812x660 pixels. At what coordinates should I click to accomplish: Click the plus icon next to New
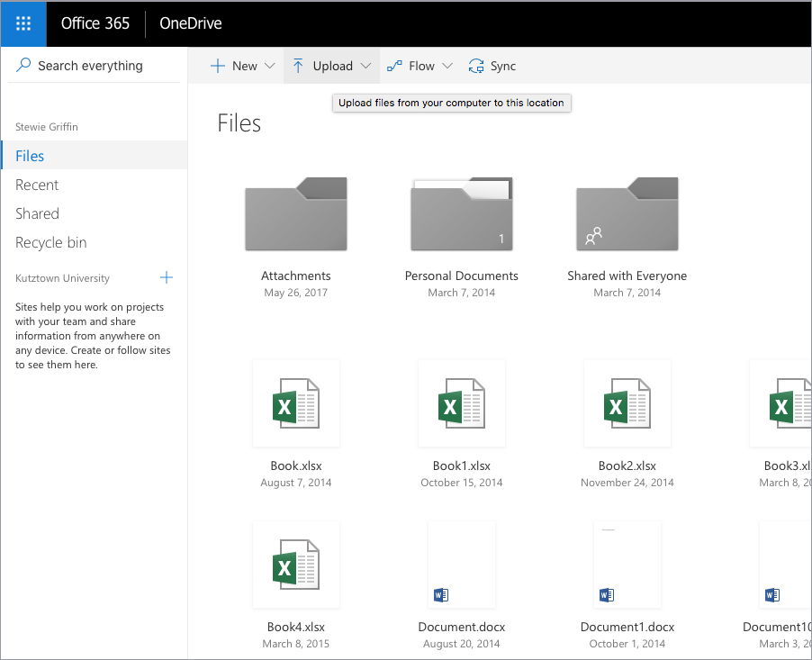point(217,66)
